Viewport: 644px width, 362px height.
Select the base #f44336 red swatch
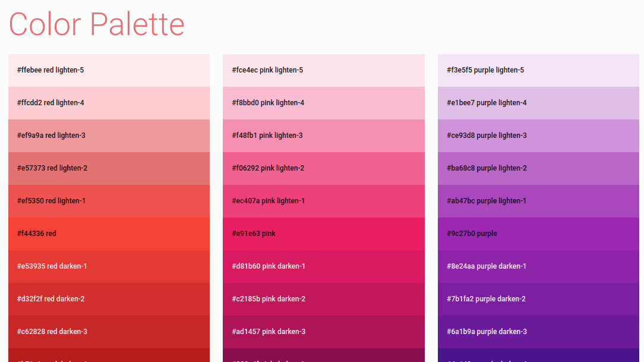tap(109, 234)
